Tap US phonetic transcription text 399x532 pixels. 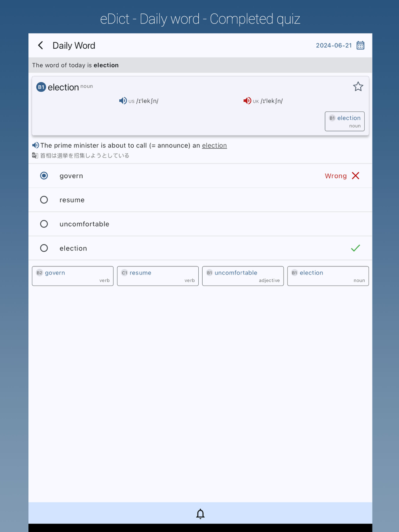click(147, 101)
